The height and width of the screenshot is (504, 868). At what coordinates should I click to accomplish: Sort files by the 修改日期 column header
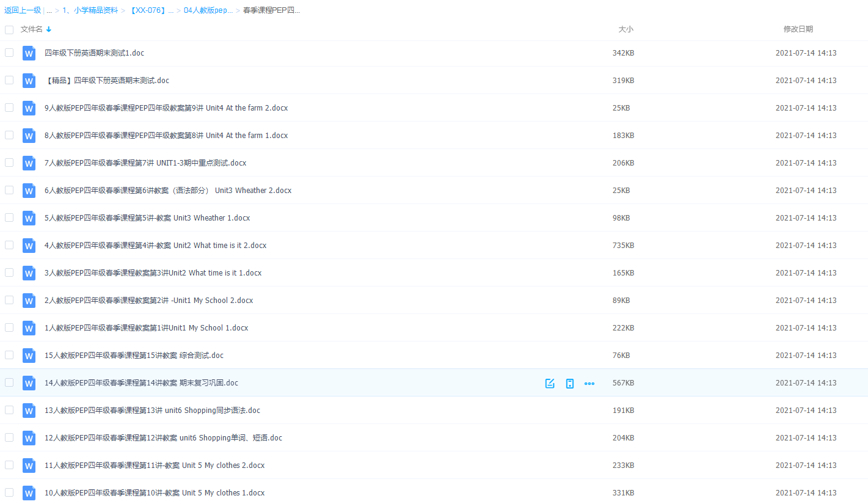798,29
